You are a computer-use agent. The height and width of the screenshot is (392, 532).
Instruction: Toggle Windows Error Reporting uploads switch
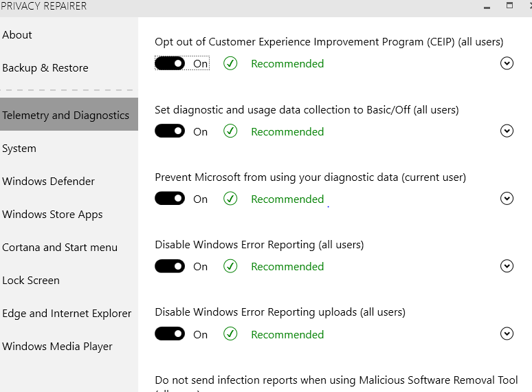pos(170,334)
